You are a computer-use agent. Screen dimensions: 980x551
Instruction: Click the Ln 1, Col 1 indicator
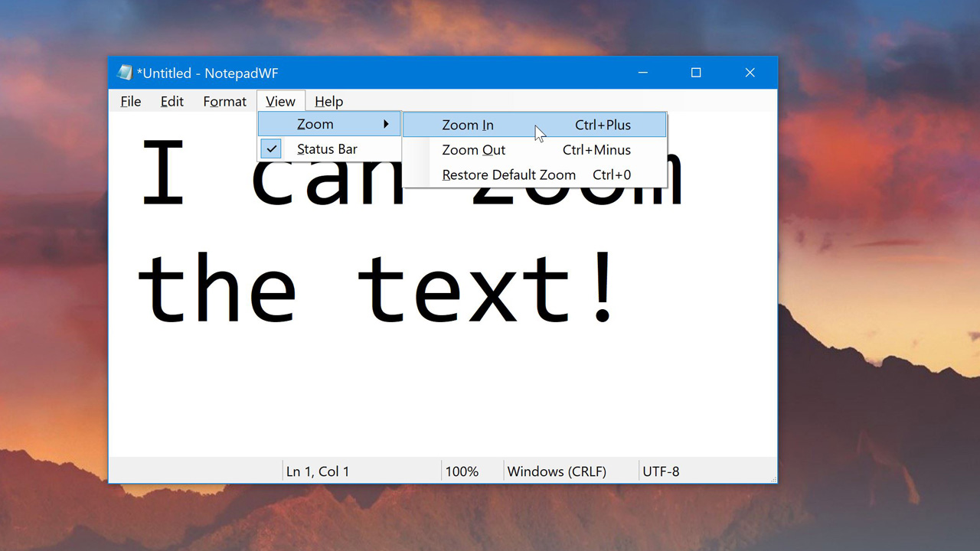(318, 471)
